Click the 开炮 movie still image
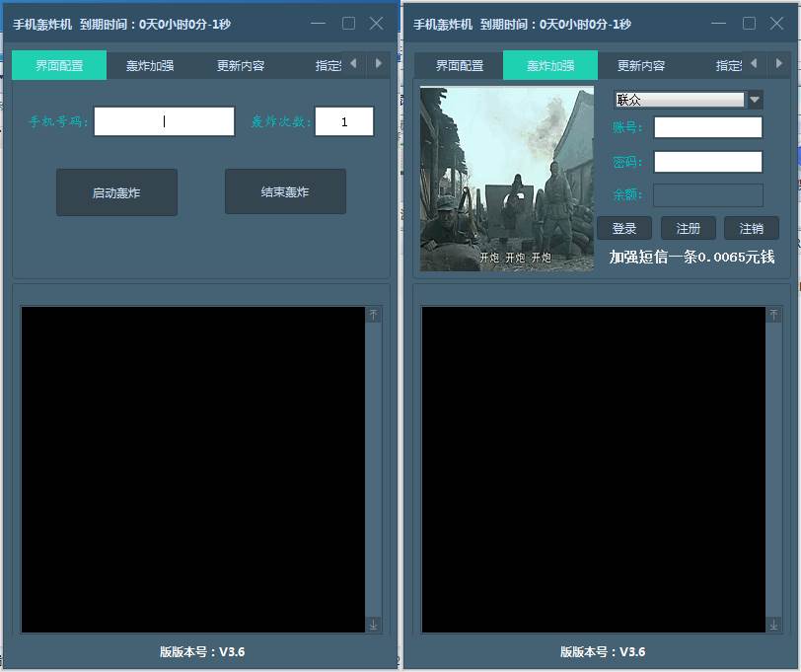801x672 pixels. point(507,179)
